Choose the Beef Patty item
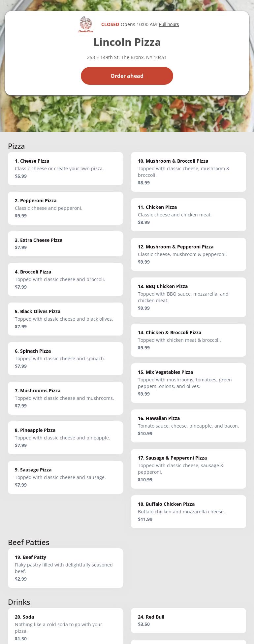Screen dimensions: 254x644 pos(65,568)
